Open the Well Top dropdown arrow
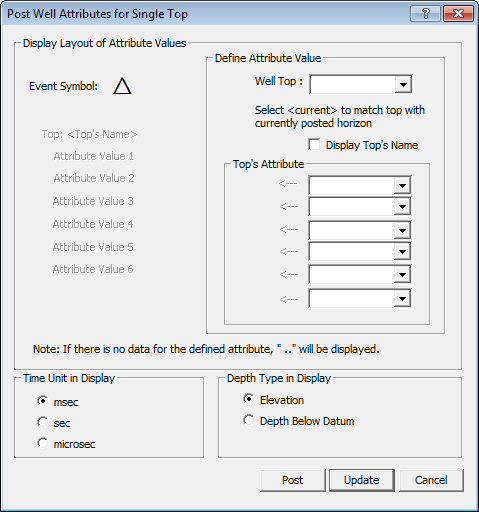The width and height of the screenshot is (479, 512). coord(403,84)
